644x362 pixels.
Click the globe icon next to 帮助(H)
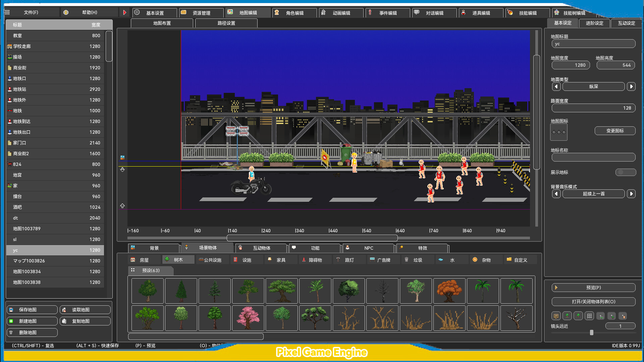click(x=66, y=12)
